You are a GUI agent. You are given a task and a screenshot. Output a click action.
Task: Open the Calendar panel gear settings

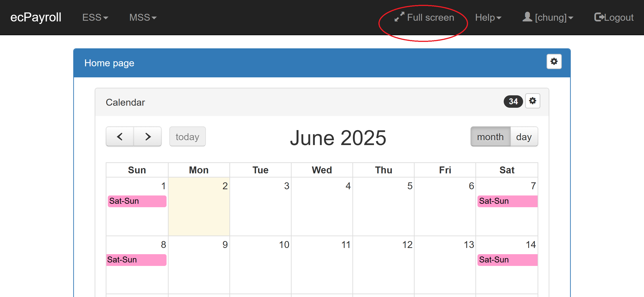(x=532, y=101)
